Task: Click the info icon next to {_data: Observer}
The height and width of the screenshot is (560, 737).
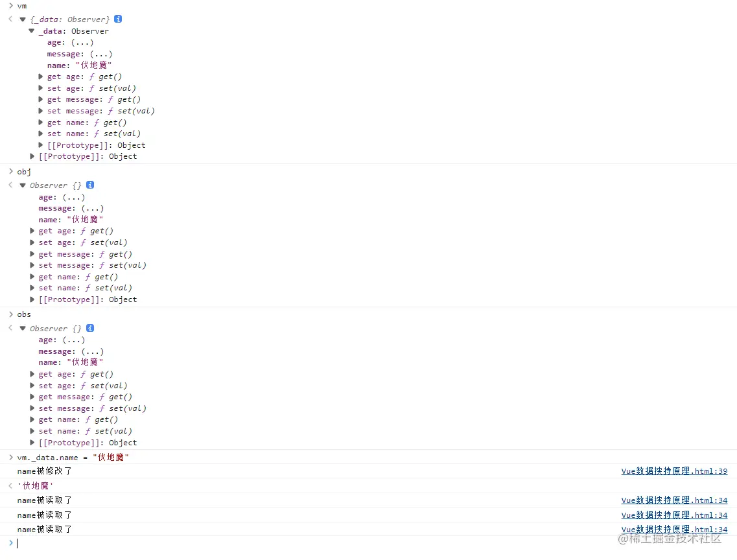Action: (118, 19)
